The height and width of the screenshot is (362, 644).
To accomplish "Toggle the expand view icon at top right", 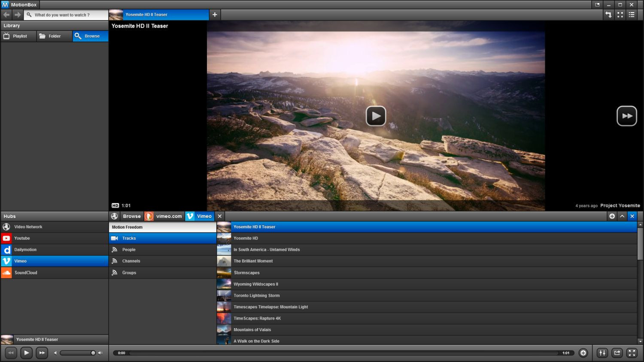I will tap(620, 15).
